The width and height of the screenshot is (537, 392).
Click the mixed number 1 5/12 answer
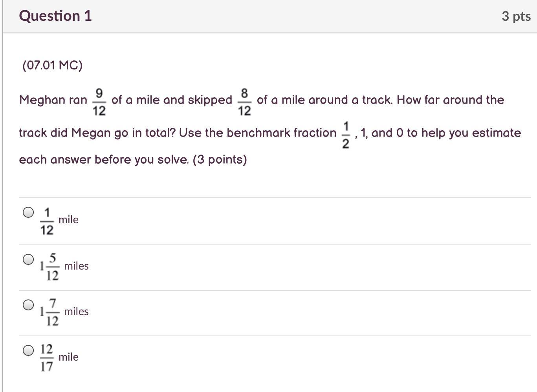click(49, 267)
